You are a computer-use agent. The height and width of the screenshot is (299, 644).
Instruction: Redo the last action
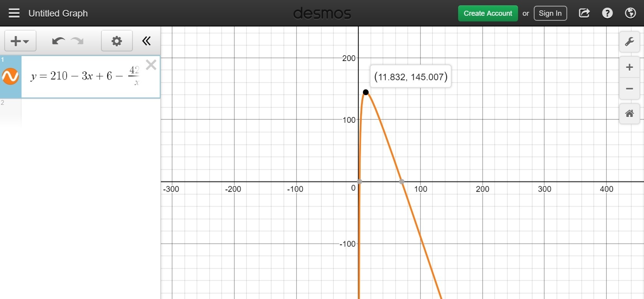coord(77,41)
